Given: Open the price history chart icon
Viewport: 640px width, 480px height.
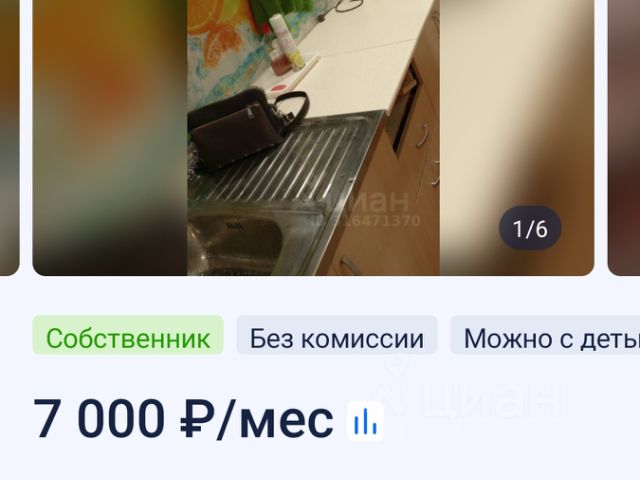Looking at the screenshot, I should 365,421.
